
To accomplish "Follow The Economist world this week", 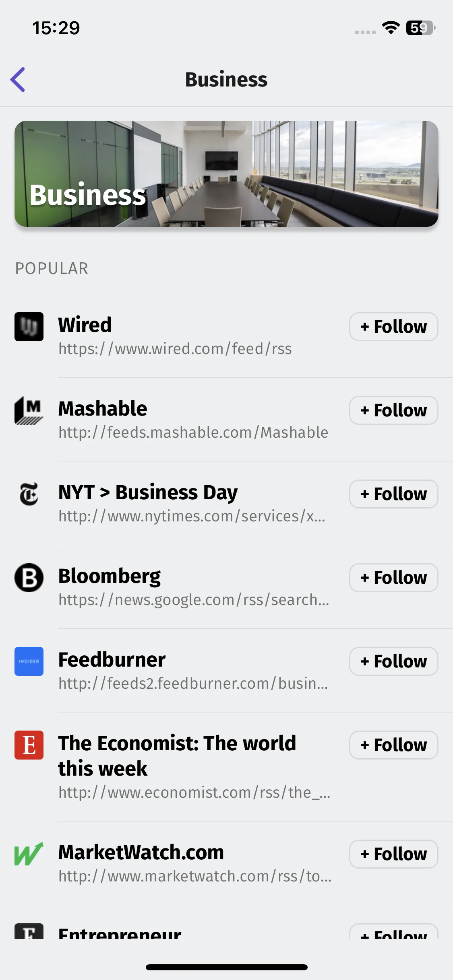I will (394, 745).
